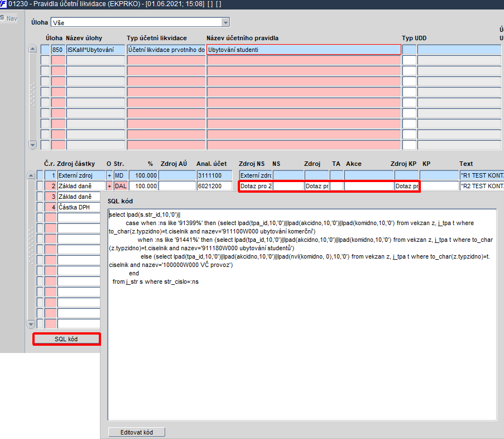
Task: Select the Nav radio button
Action: pos(3,18)
